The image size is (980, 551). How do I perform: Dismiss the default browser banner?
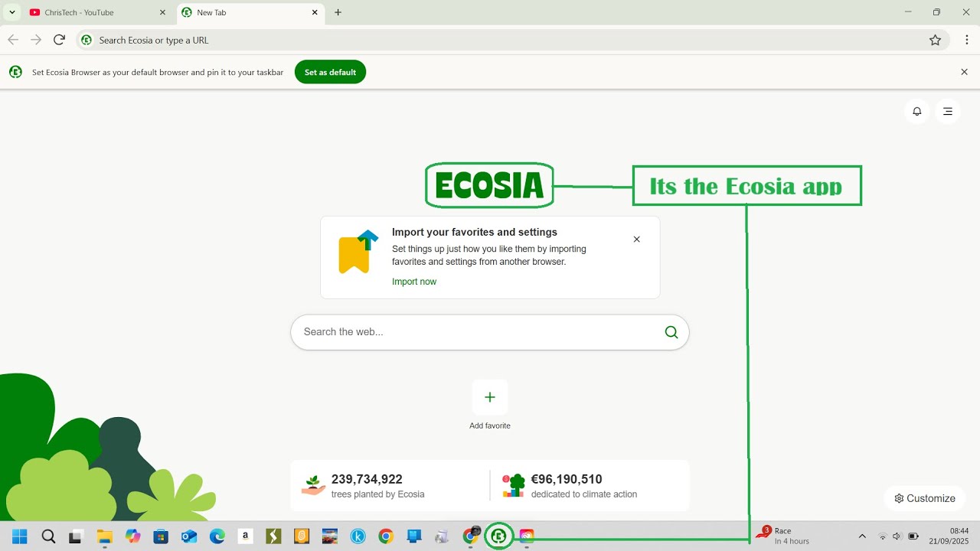964,72
